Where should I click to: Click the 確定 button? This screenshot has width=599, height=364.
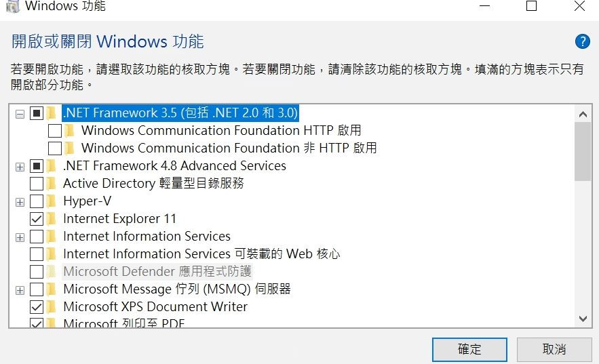(469, 349)
